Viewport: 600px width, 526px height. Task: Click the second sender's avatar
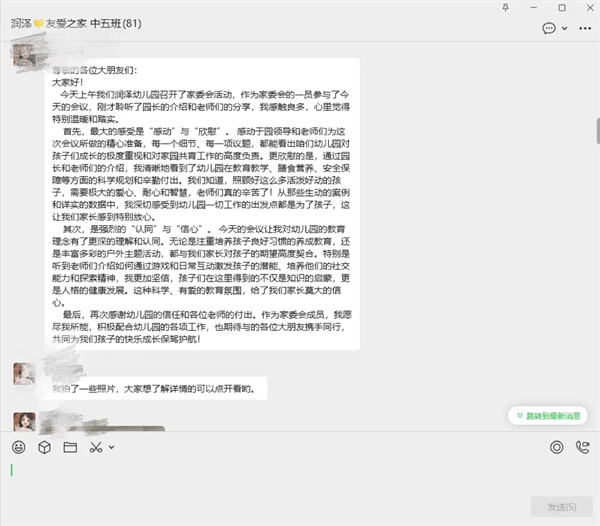25,374
